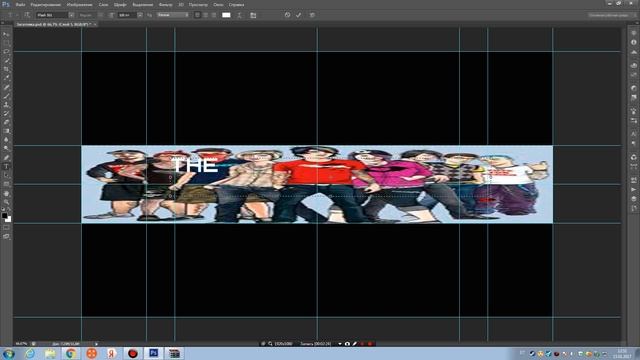Open the Изображение menu
The width and height of the screenshot is (640, 360).
click(80, 4)
